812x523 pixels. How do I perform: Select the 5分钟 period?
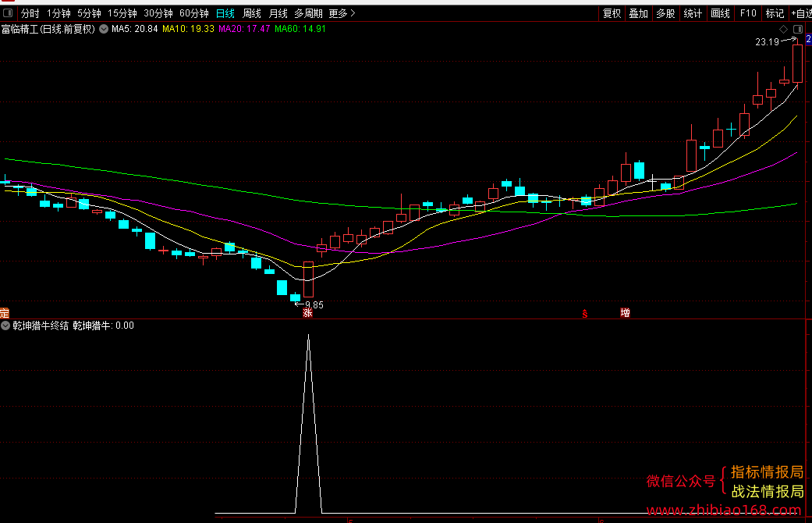tap(89, 13)
